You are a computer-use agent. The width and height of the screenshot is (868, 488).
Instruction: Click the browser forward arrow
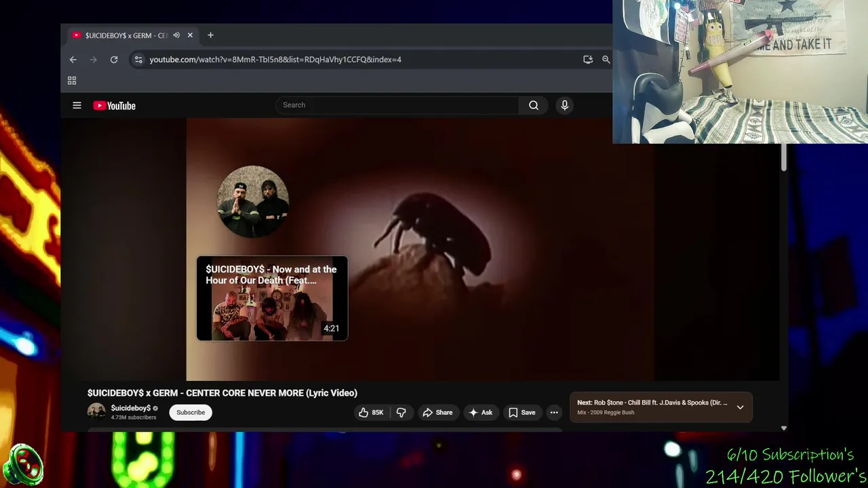[x=94, y=60]
